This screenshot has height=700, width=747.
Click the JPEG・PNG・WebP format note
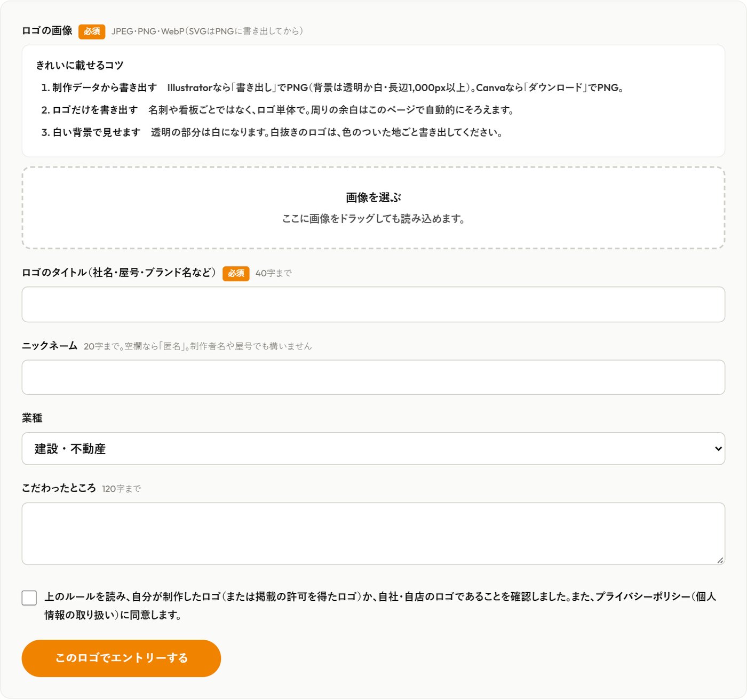point(207,31)
